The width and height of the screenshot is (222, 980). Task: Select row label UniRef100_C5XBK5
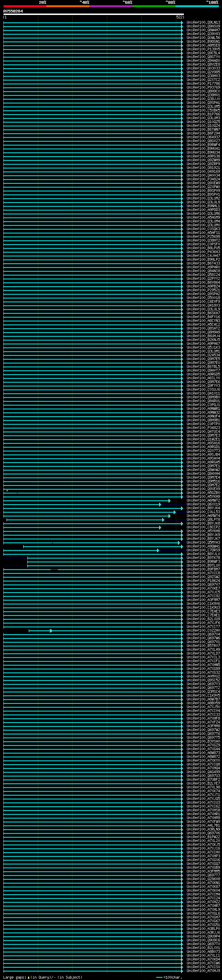click(203, 110)
